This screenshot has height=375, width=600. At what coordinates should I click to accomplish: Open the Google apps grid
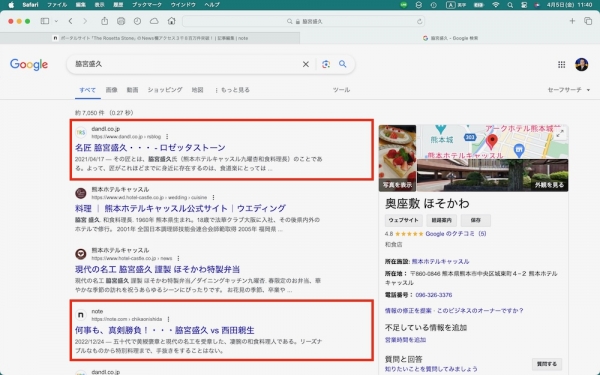click(561, 65)
